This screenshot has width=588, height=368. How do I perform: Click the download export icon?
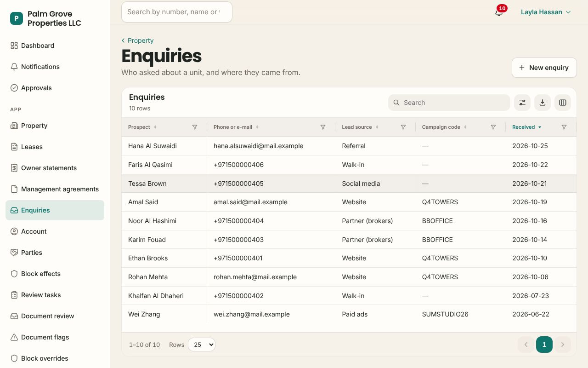click(x=543, y=103)
